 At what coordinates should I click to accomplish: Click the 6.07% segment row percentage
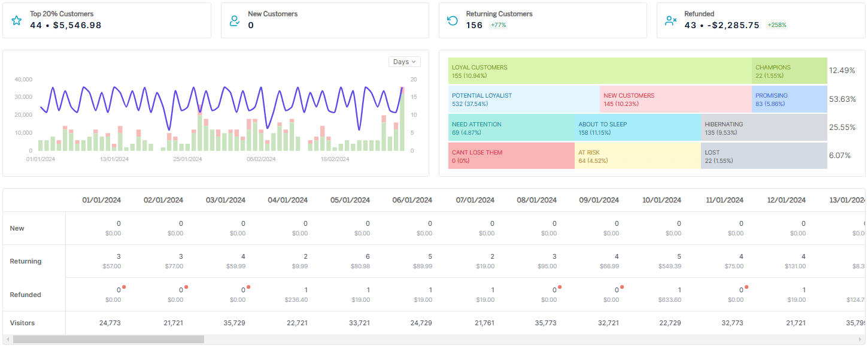[x=840, y=156]
